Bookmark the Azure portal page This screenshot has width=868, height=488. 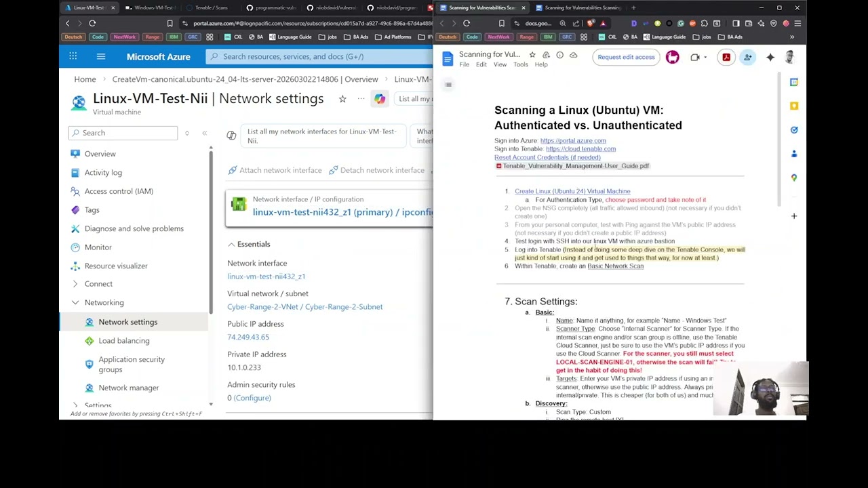170,23
